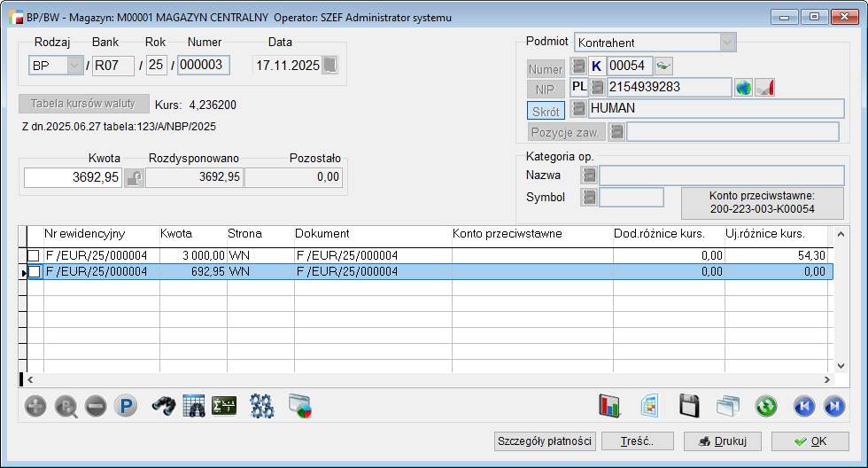
Task: Click the globe icon next to NIP
Action: (x=743, y=88)
